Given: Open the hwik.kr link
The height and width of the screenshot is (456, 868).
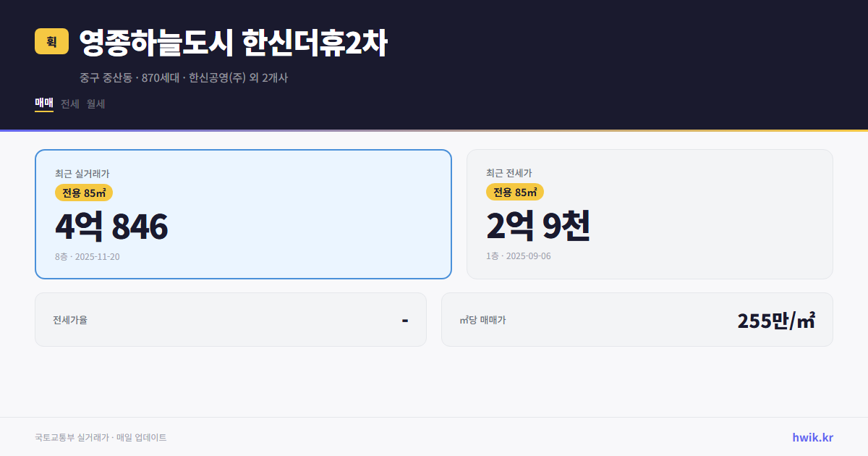Looking at the screenshot, I should pyautogui.click(x=812, y=437).
